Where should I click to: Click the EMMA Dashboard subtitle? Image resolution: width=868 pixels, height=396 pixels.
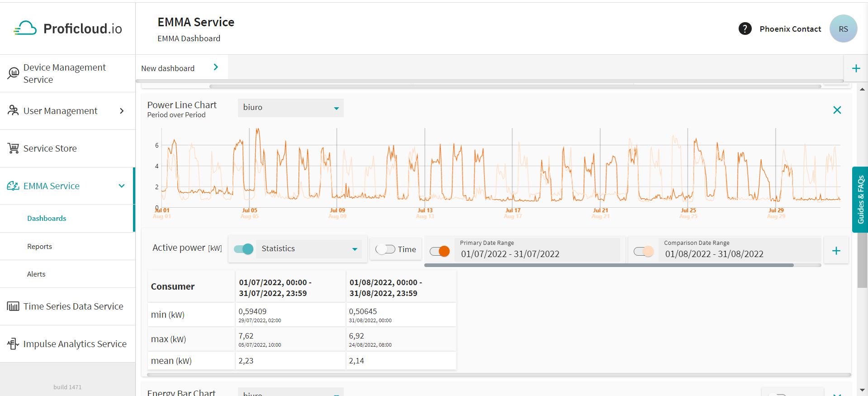coord(189,38)
